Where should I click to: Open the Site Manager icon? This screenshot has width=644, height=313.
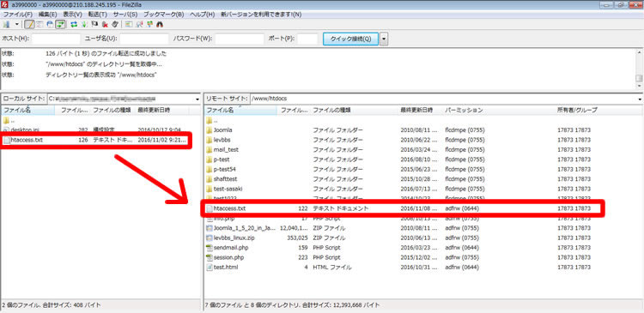coord(6,25)
